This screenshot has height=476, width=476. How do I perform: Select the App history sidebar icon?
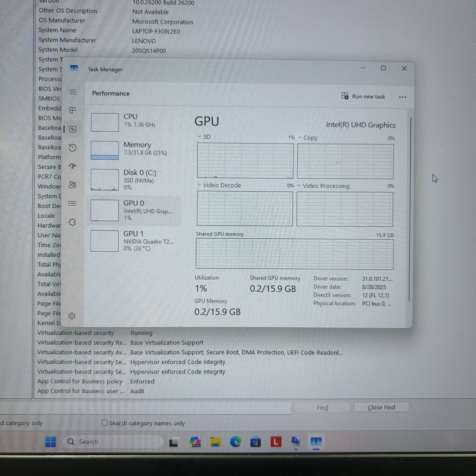point(73,148)
